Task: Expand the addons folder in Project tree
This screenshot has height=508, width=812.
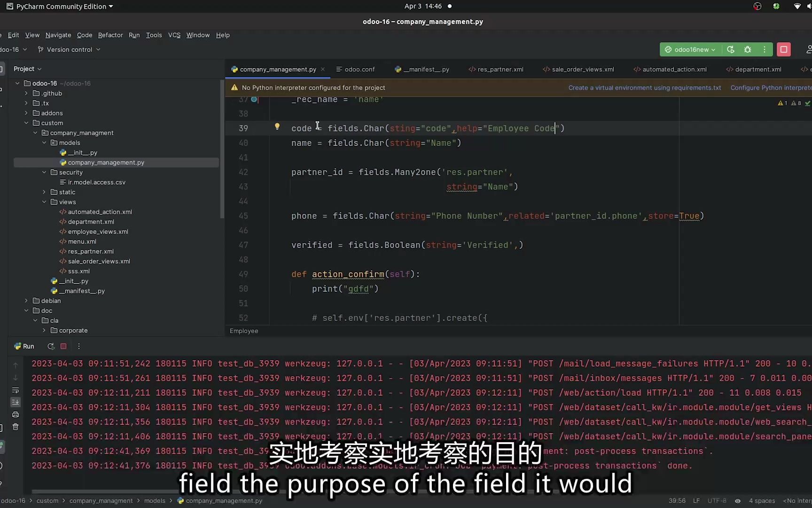Action: click(x=26, y=113)
